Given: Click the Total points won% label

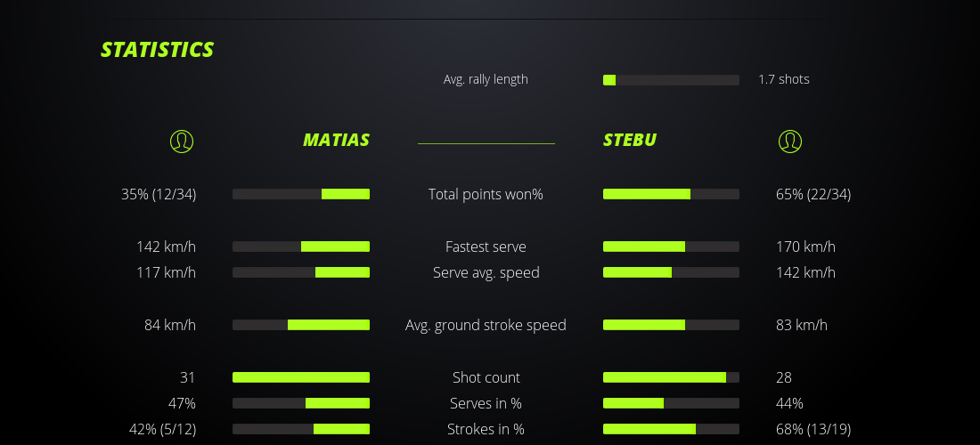Looking at the screenshot, I should tap(486, 194).
